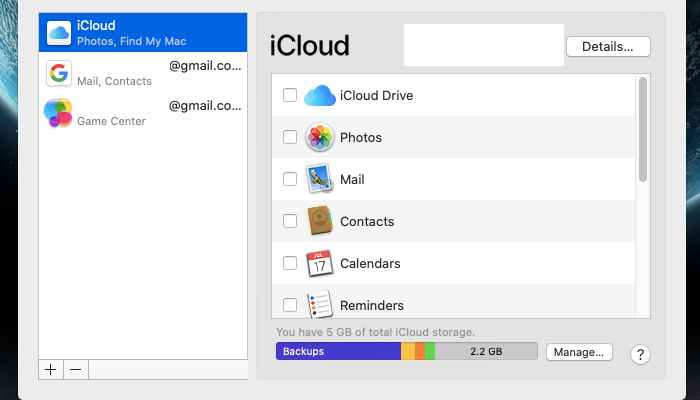Screen dimensions: 700x400
Task: Click the large iCloud heading
Action: coord(309,46)
